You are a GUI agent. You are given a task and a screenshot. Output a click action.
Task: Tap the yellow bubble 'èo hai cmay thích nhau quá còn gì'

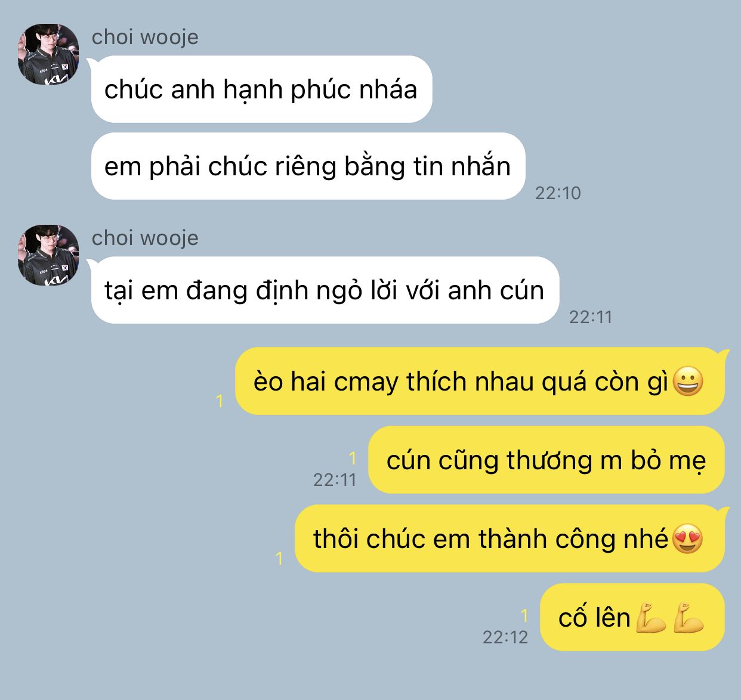click(480, 382)
